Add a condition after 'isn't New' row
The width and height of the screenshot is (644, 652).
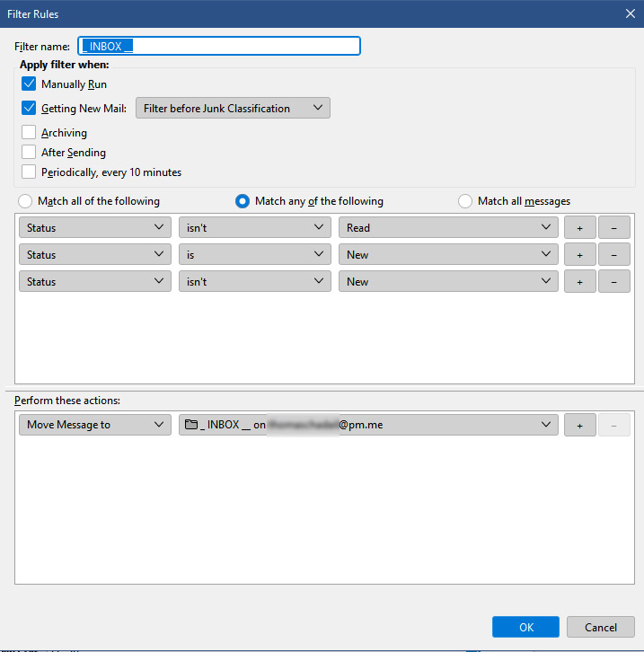click(x=580, y=281)
